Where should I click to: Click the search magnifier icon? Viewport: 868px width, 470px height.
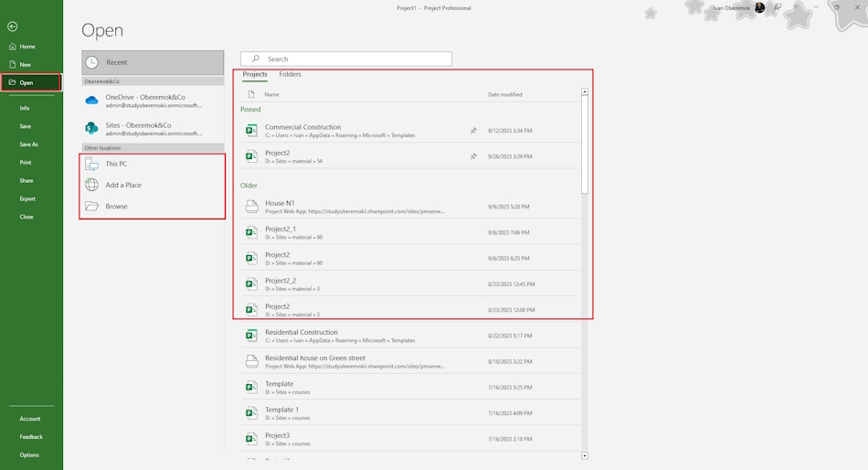click(x=255, y=59)
